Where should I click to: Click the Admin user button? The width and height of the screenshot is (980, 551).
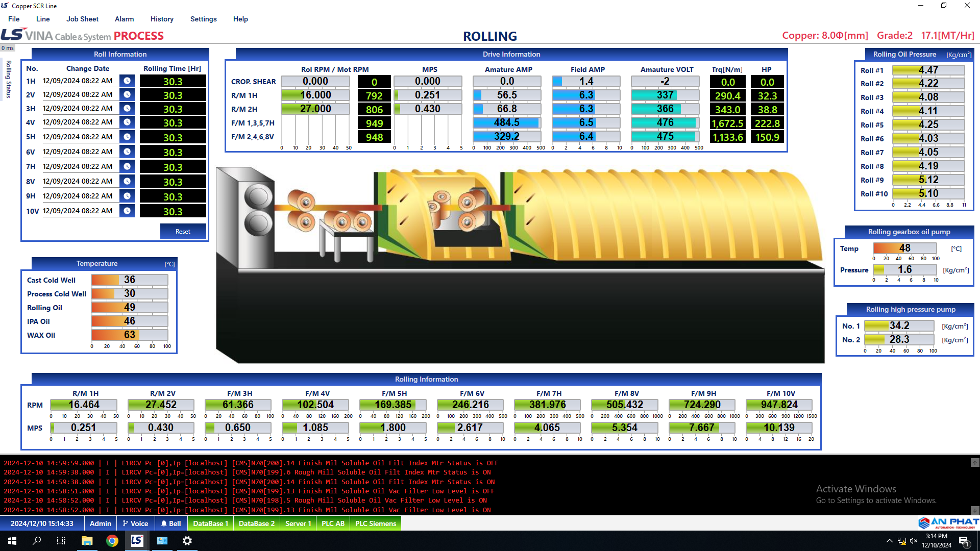click(x=100, y=523)
